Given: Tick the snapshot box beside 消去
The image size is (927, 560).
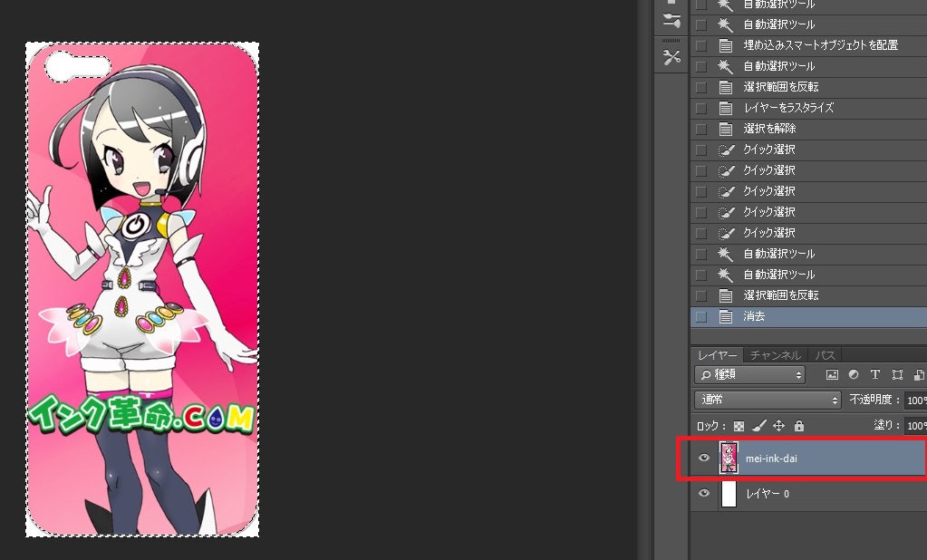Looking at the screenshot, I should (701, 317).
